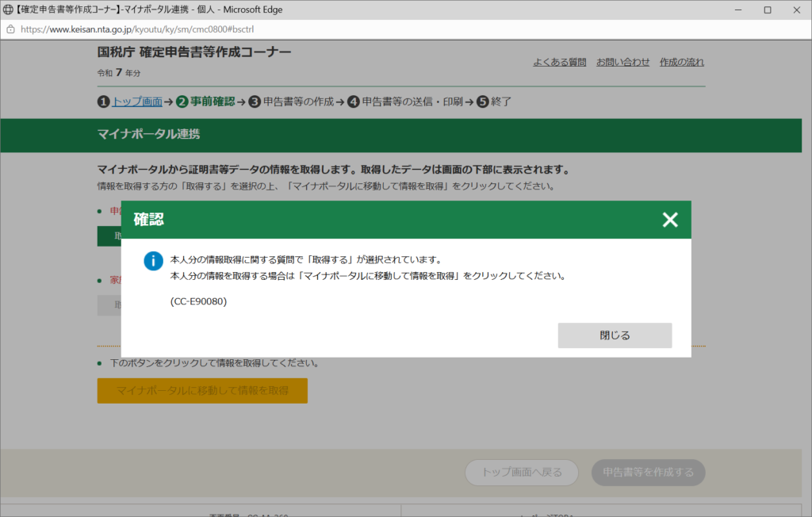Open the よくある質問 link
812x517 pixels.
560,62
